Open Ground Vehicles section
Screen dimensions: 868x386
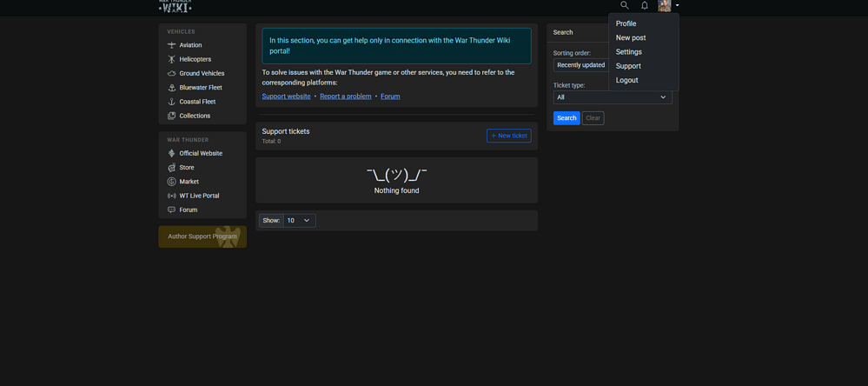tap(202, 73)
